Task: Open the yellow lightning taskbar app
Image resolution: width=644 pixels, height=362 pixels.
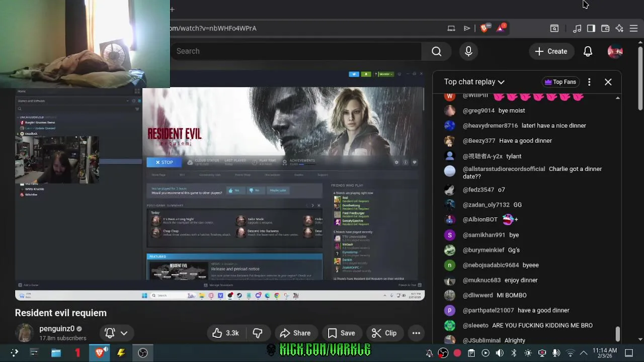Action: (x=121, y=353)
